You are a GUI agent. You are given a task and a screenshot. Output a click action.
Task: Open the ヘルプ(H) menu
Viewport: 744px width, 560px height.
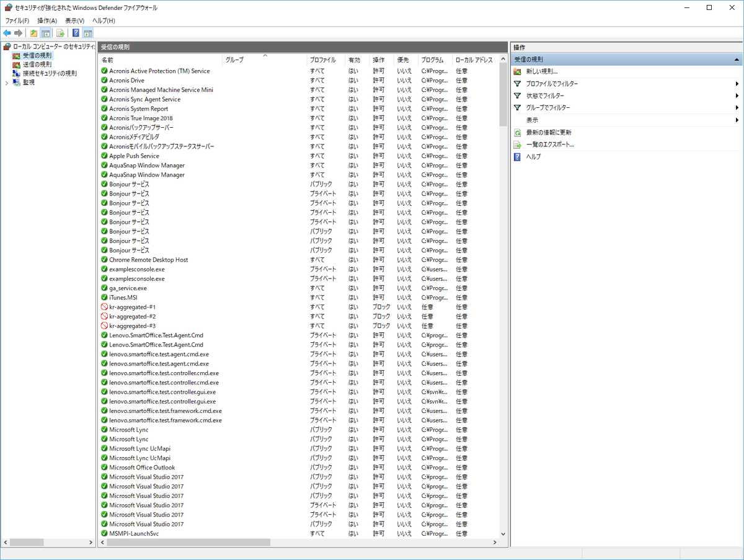point(104,20)
